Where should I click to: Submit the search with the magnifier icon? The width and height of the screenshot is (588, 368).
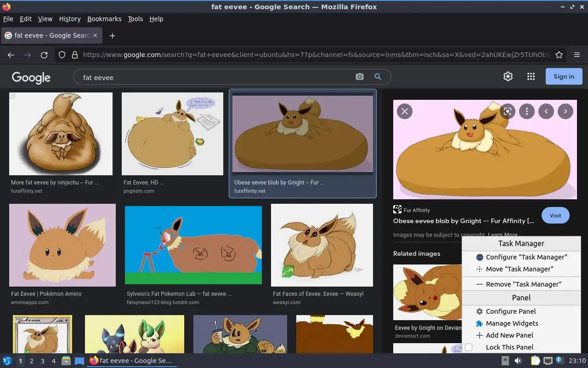[378, 77]
